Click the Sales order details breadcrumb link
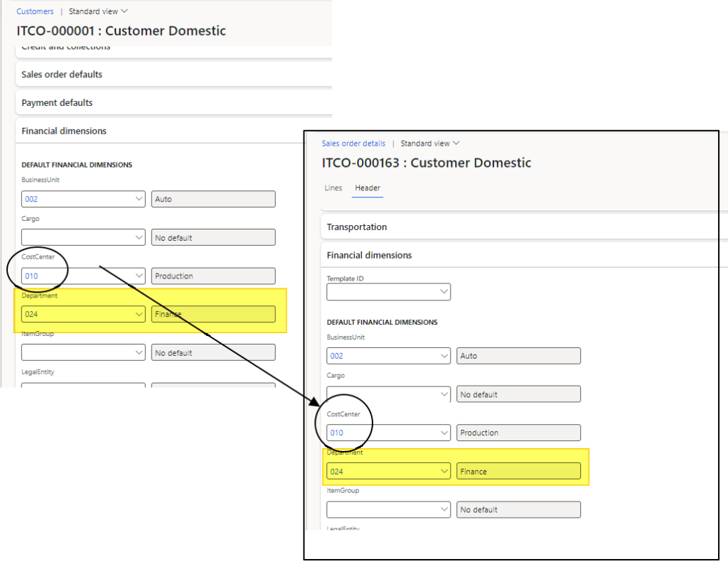The width and height of the screenshot is (728, 564). (x=353, y=143)
